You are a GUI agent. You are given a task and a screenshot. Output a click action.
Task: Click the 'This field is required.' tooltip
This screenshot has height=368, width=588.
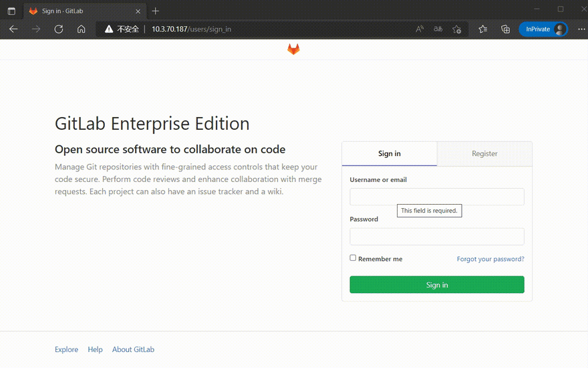pos(430,211)
